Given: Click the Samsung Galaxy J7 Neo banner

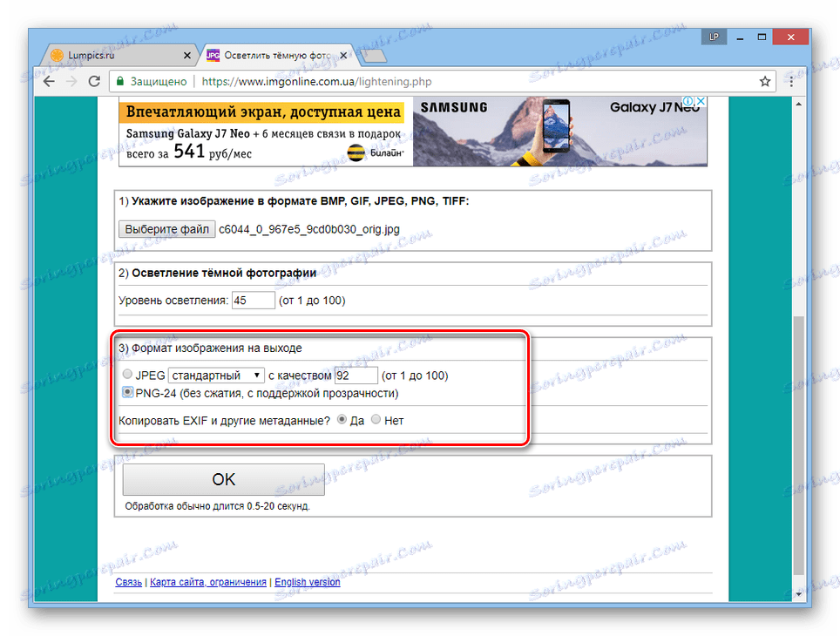Looking at the screenshot, I should point(412,132).
